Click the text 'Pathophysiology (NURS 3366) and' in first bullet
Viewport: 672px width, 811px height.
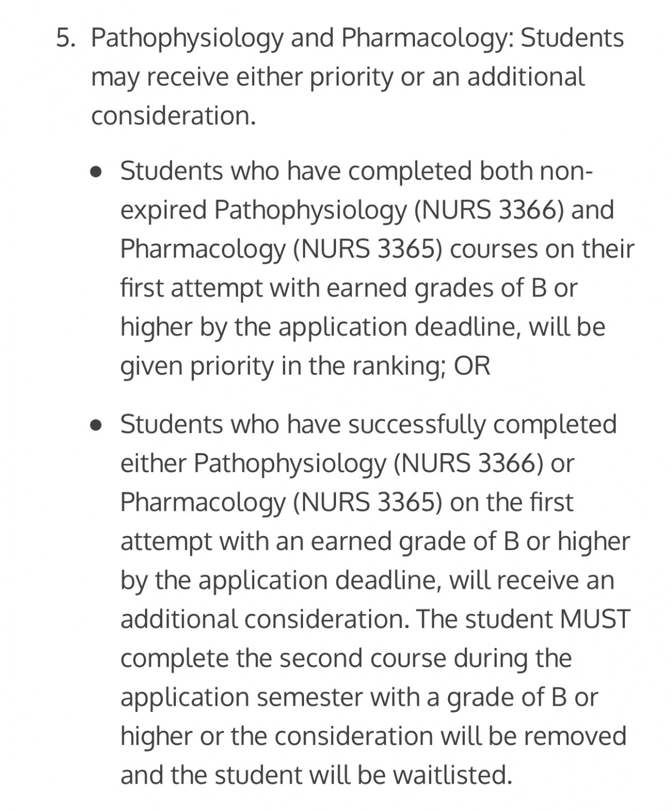[414, 211]
